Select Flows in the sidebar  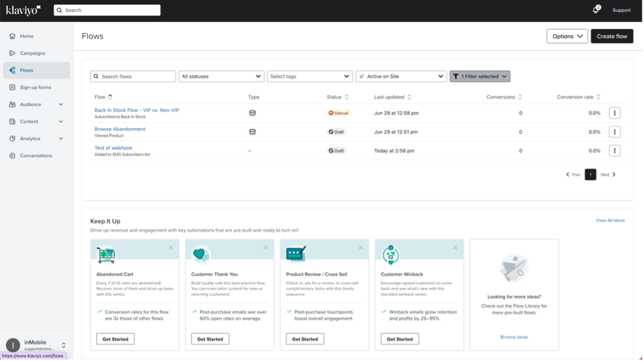coord(37,70)
